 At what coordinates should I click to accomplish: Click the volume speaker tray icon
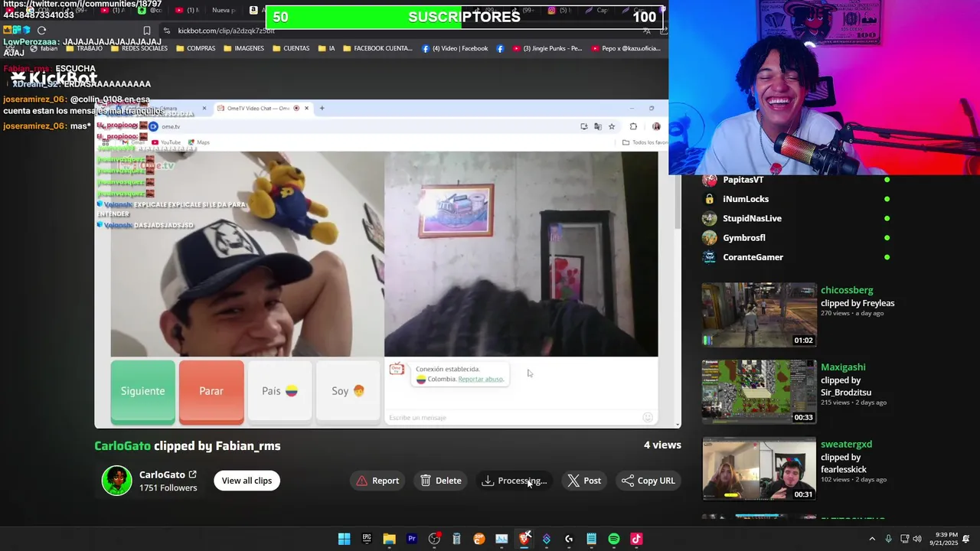[x=917, y=539]
